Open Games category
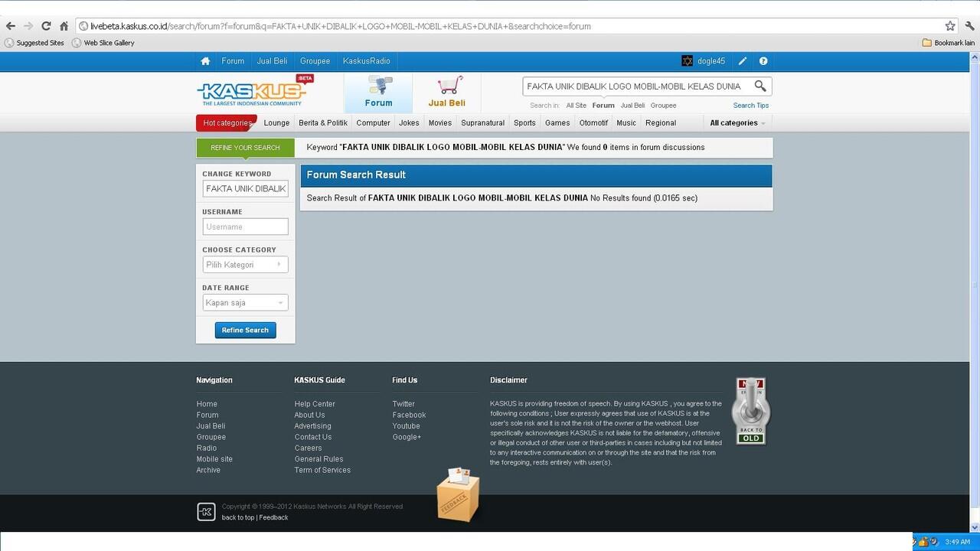The image size is (980, 551). click(x=557, y=122)
